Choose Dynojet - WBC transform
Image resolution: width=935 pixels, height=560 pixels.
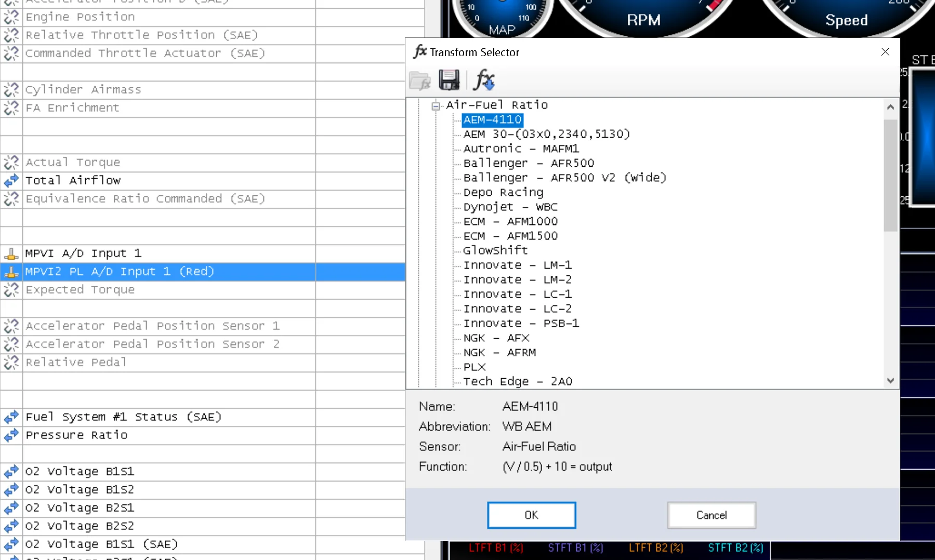[510, 207]
